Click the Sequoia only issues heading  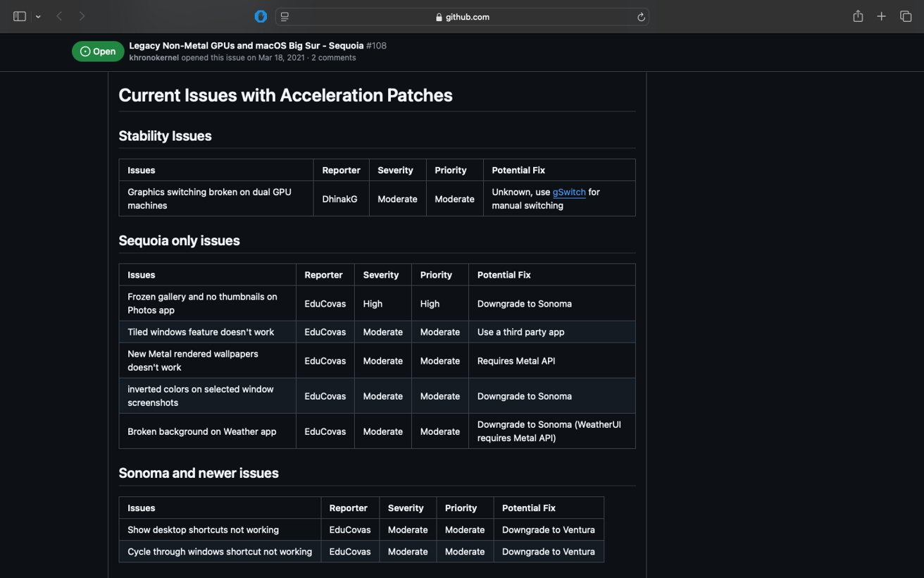179,240
